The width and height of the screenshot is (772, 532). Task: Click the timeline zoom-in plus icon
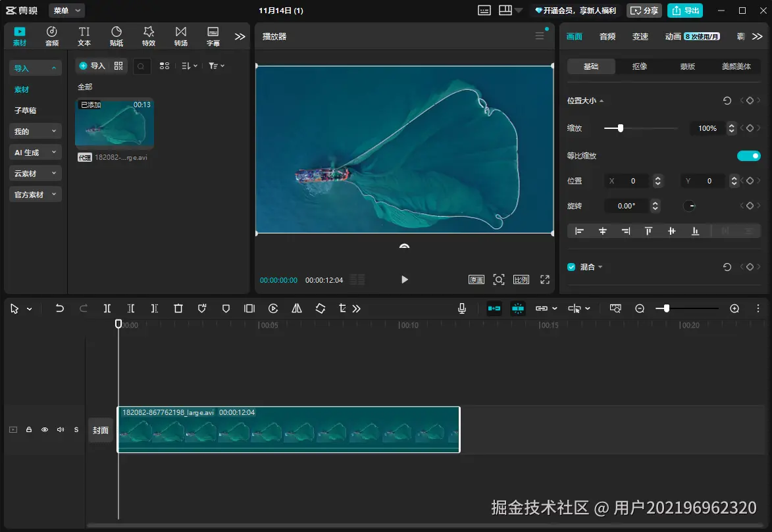tap(734, 308)
